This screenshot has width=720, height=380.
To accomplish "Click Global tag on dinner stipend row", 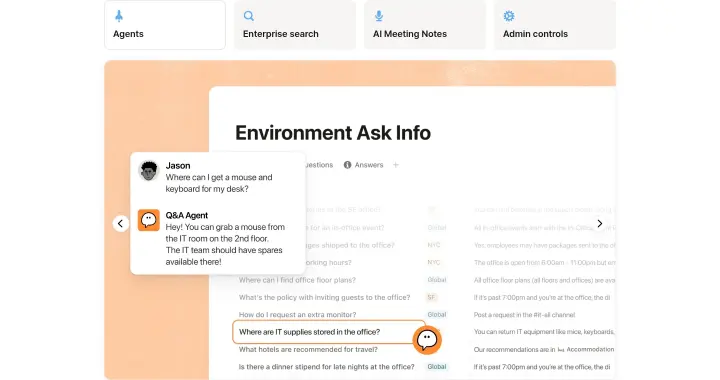I will tap(437, 367).
